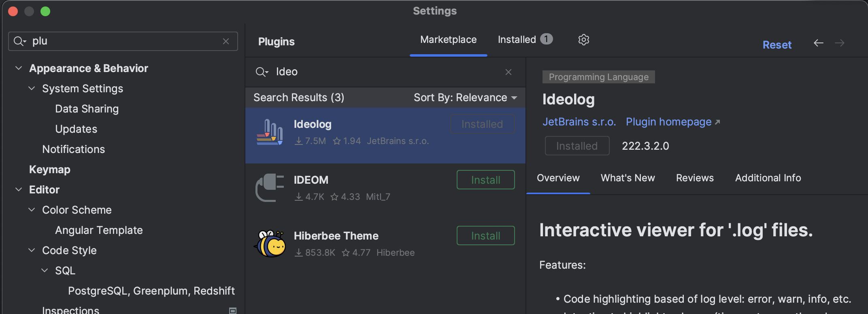Open the Plugin homepage link

click(673, 122)
